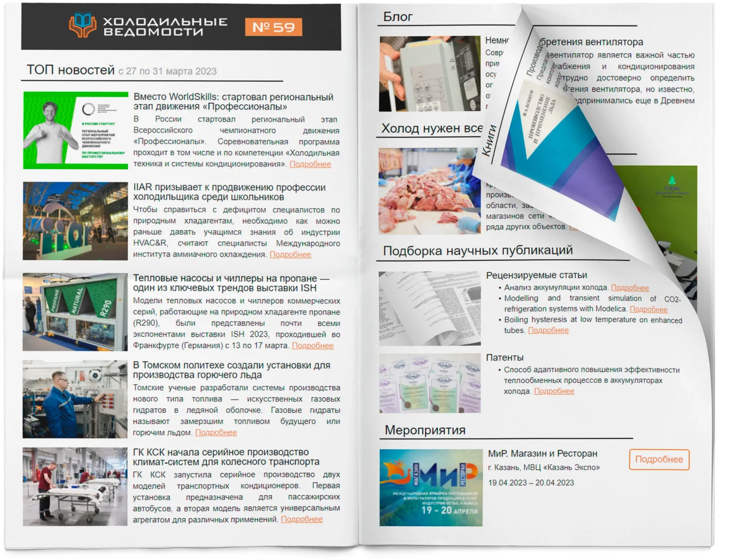Image resolution: width=734 pixels, height=560 pixels.
Task: Follow Подробнее link for ISH propane article
Action: (312, 346)
